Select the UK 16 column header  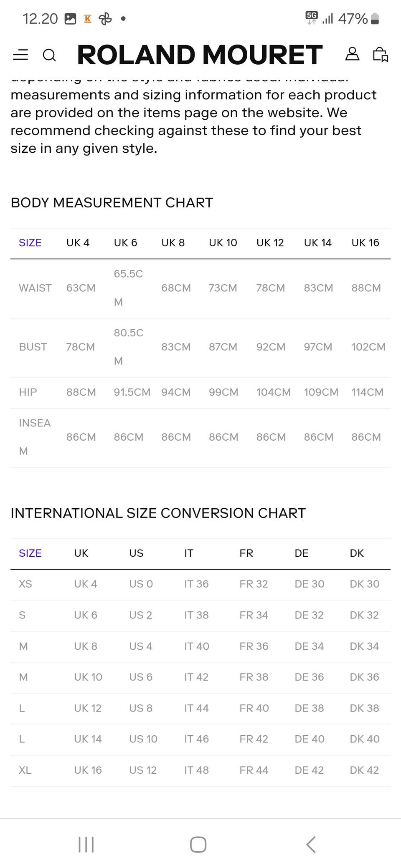[365, 243]
